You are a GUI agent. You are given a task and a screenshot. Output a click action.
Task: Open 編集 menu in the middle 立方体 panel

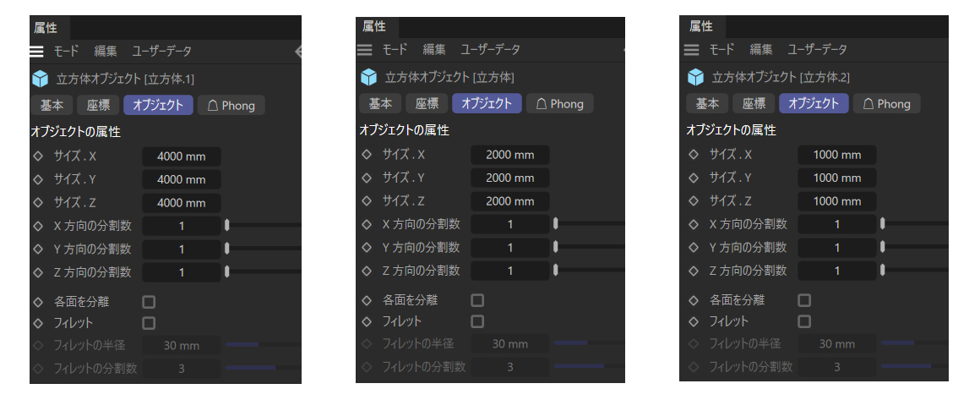[433, 50]
